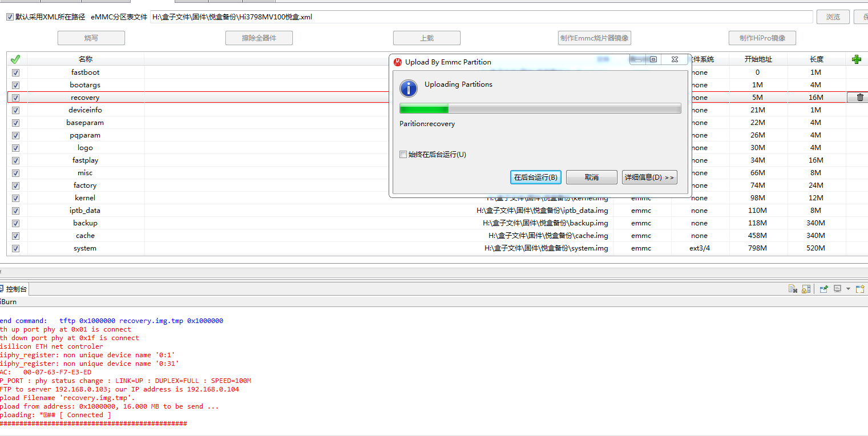Click the Display Selected Console monitor icon
868x436 pixels.
[837, 289]
